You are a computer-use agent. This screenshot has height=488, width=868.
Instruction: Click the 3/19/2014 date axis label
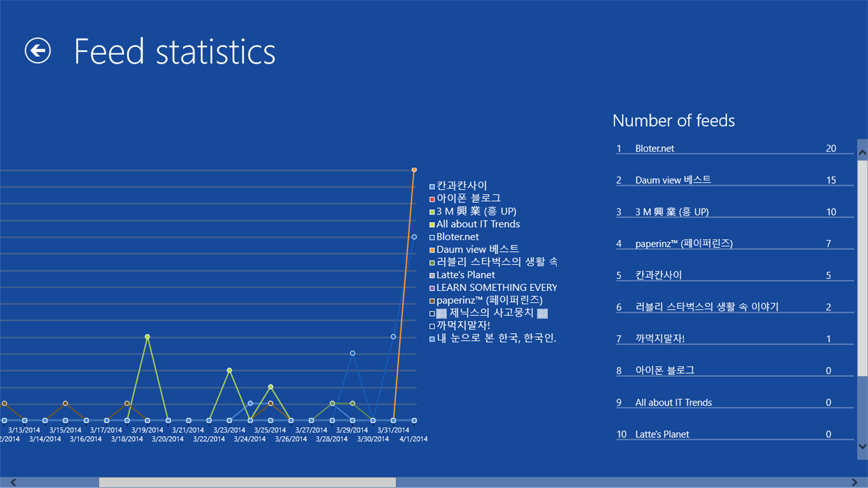pos(148,430)
